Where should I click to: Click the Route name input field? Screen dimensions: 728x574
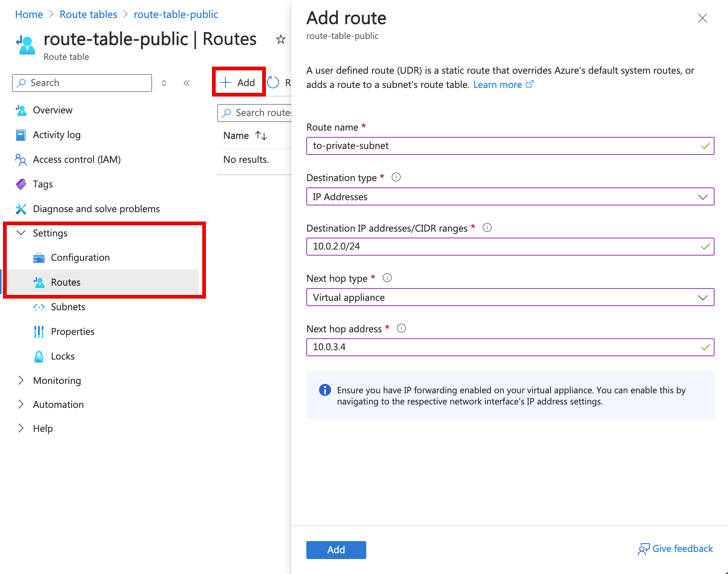[510, 146]
